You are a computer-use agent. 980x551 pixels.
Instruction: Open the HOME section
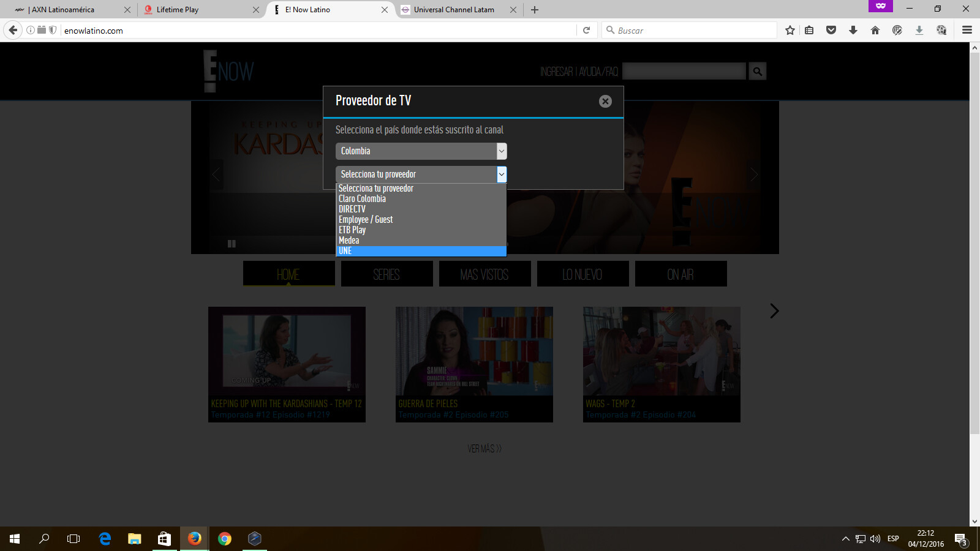(288, 274)
